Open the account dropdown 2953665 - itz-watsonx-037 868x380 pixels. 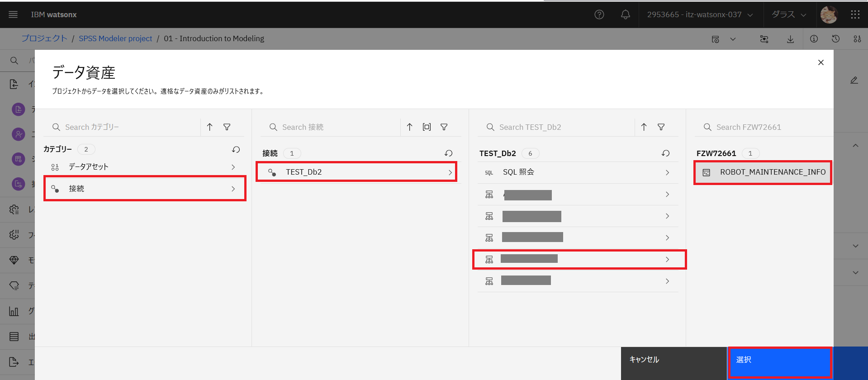point(700,14)
